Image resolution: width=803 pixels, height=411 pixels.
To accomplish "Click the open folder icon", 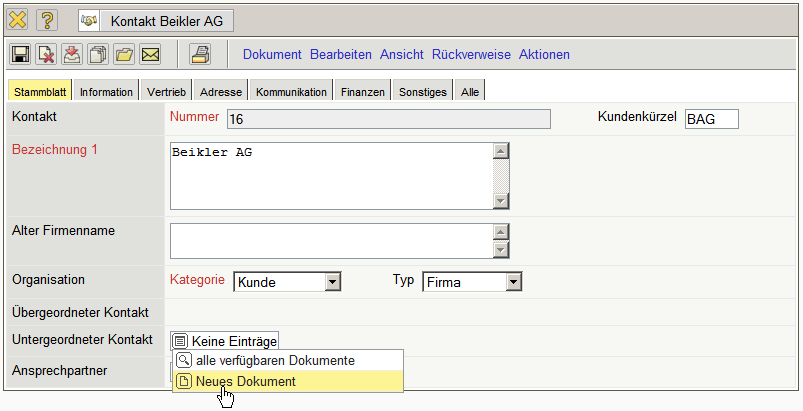I will pos(124,54).
